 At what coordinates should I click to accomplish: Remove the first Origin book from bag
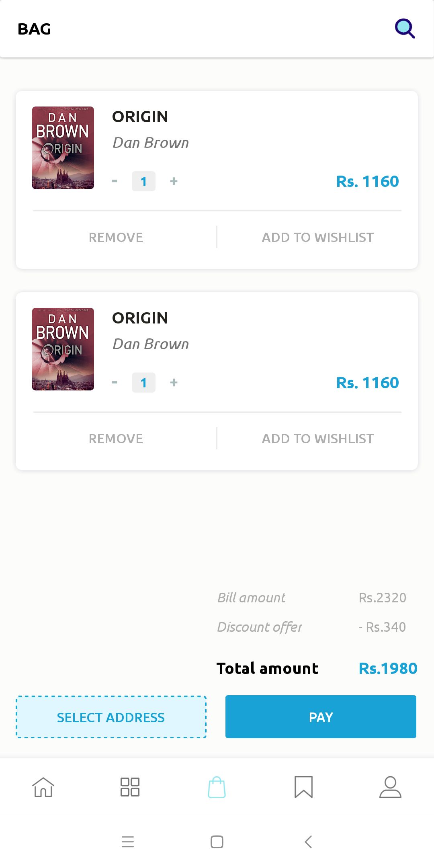(116, 237)
